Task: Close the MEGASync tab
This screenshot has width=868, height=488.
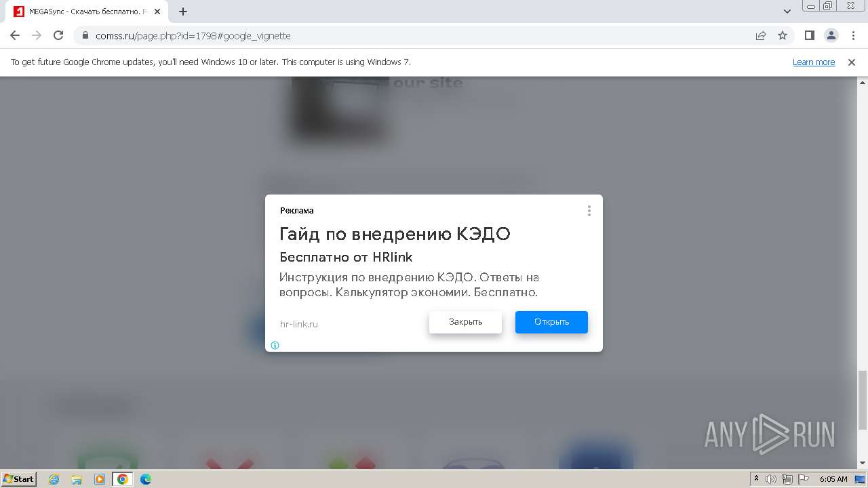Action: 157,12
